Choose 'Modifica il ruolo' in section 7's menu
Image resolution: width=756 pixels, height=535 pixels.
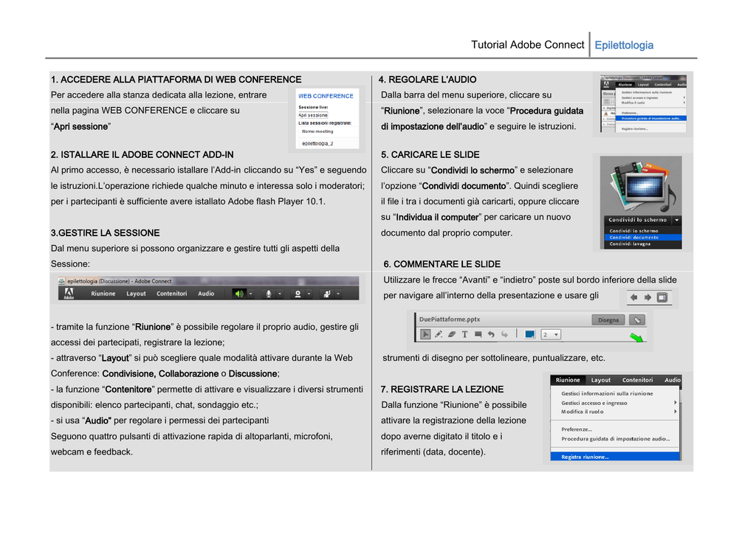(582, 412)
